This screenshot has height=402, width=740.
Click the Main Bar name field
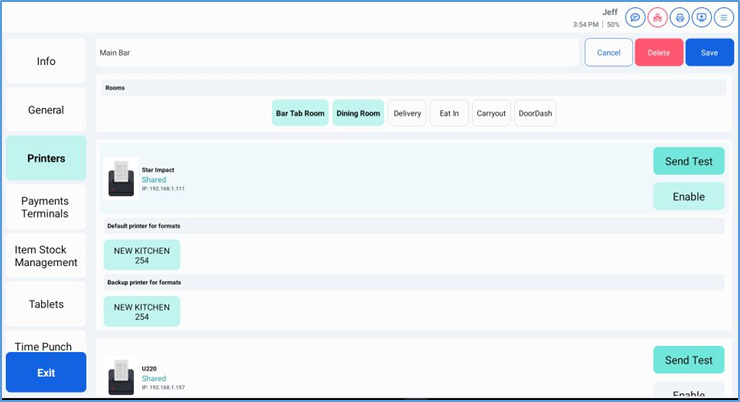click(338, 52)
